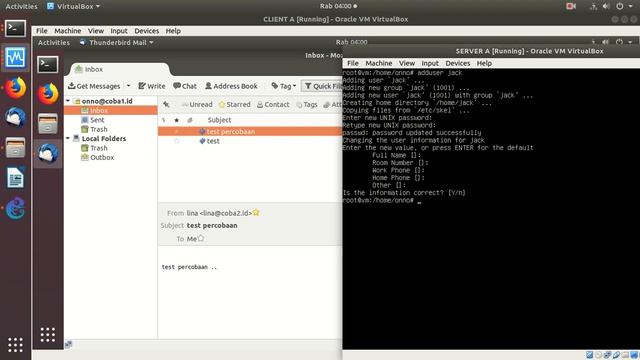The height and width of the screenshot is (360, 640).
Task: Compose a new message with Write
Action: 152,86
